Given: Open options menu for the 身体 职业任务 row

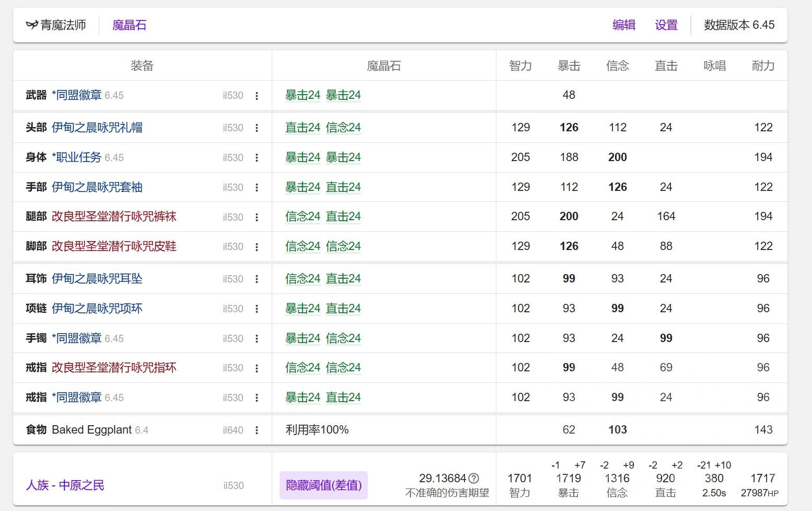Looking at the screenshot, I should coord(257,157).
